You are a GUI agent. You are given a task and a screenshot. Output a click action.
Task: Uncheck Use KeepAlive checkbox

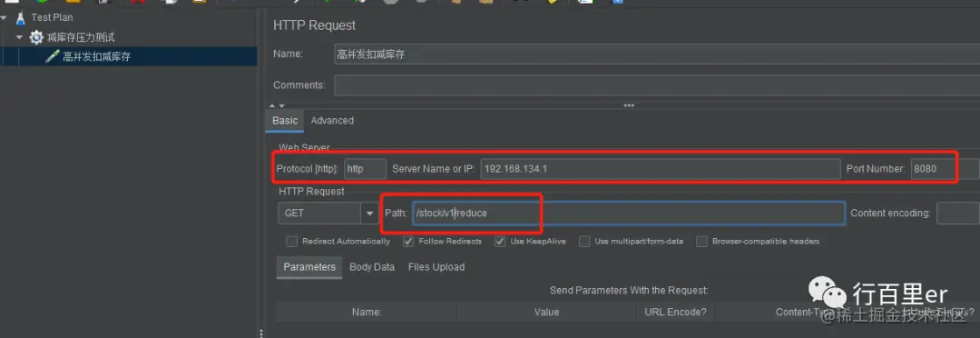click(500, 242)
